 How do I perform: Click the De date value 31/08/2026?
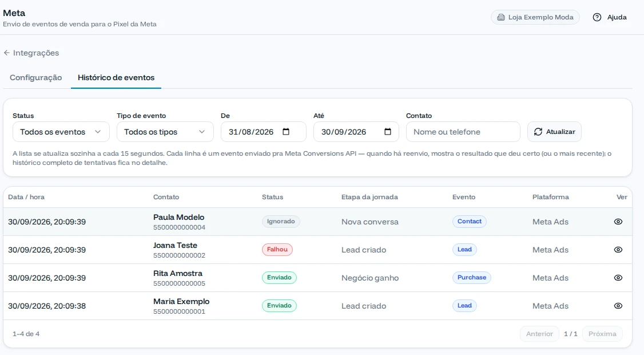tap(251, 132)
